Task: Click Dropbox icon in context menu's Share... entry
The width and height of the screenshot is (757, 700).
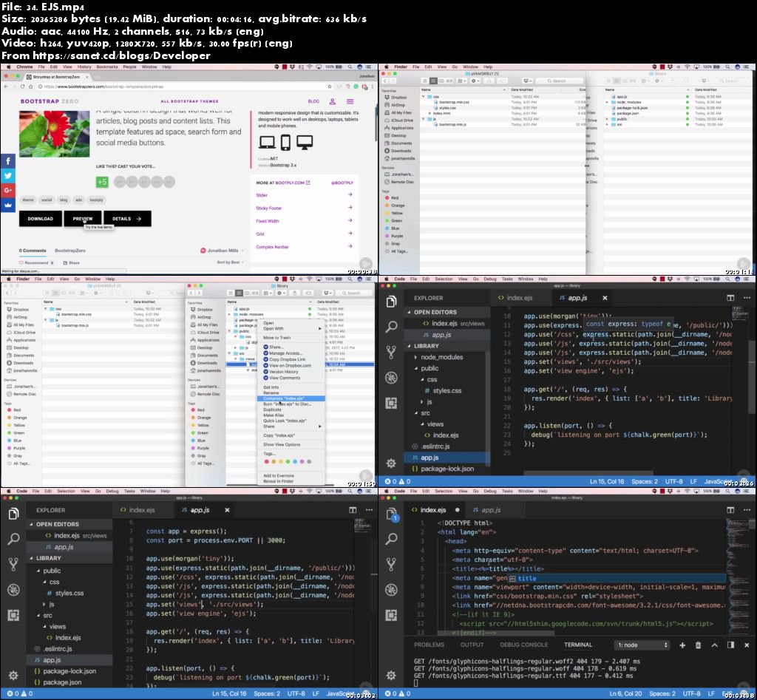Action: [265, 347]
